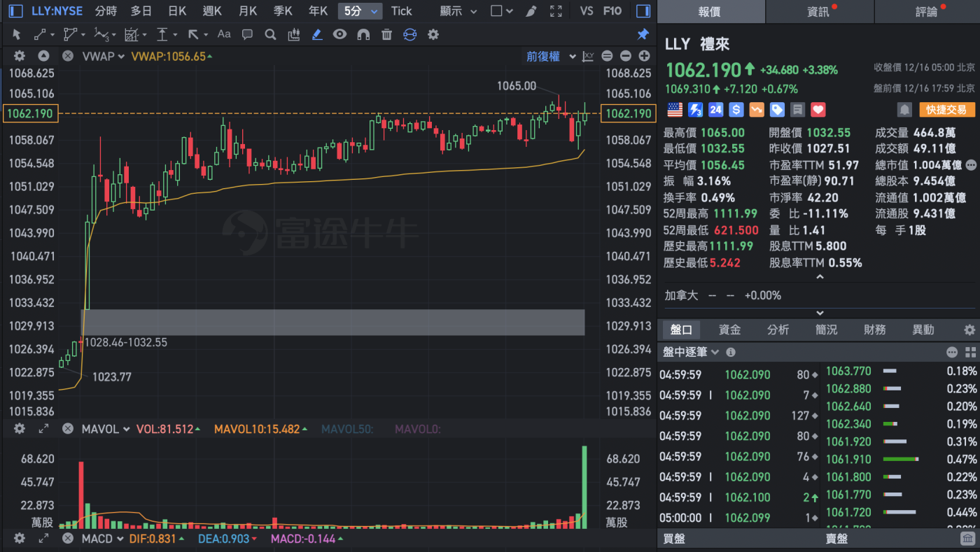Select the text annotation tool (Aa)
Viewport: 980px width, 552px height.
223,34
